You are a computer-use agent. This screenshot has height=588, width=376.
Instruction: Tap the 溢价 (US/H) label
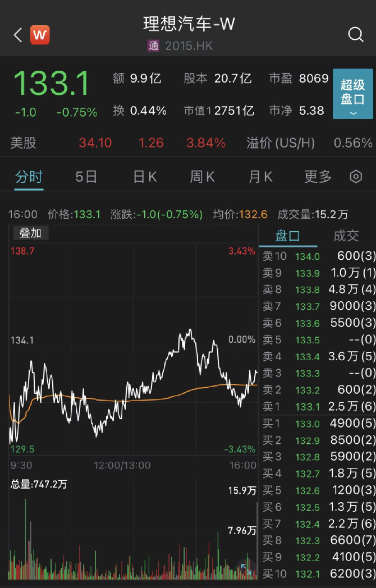[281, 143]
